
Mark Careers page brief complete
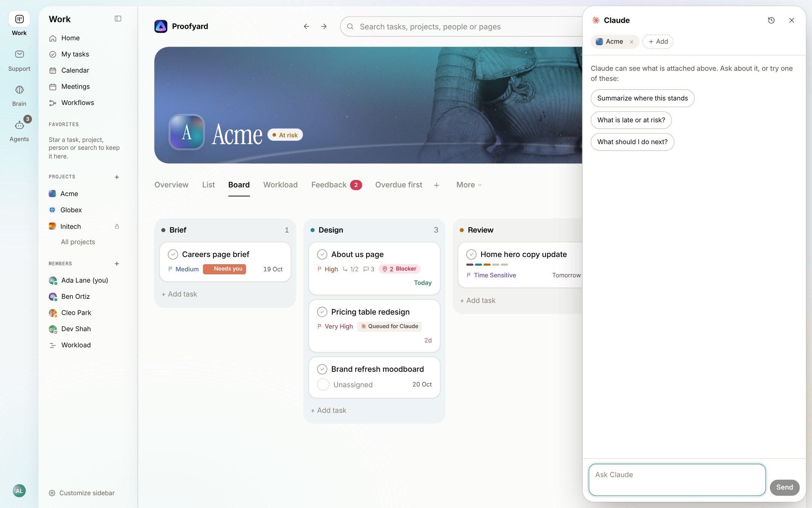(x=173, y=254)
